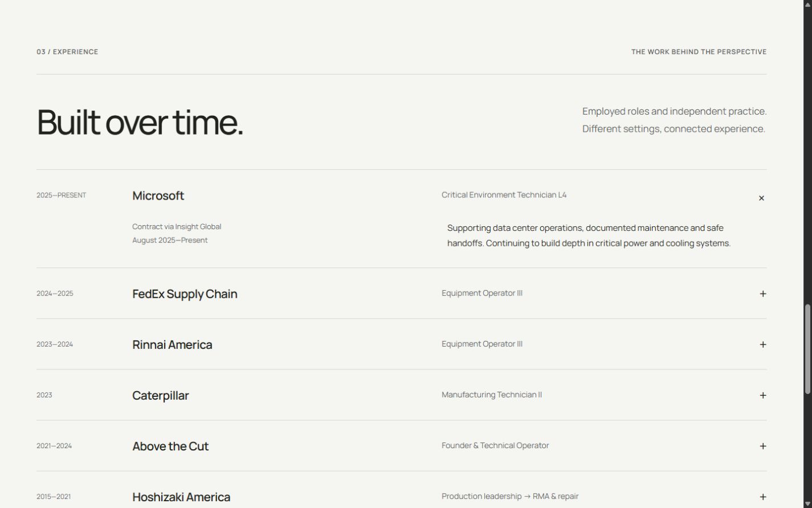Screen dimensions: 812x508
Task: Collapse the Microsoft entry with the × icon
Action: (x=761, y=198)
